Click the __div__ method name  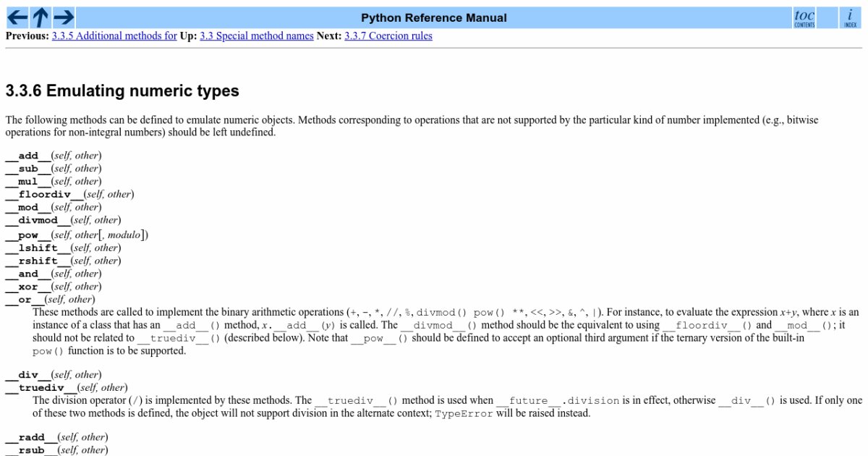click(28, 375)
